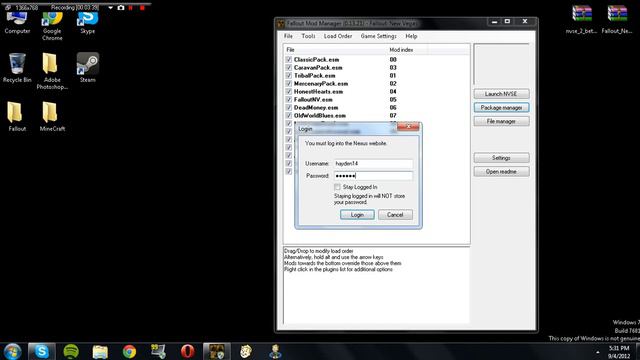Image resolution: width=640 pixels, height=360 pixels.
Task: Maximize the Fallout Mod Manager window
Action: 507,22
